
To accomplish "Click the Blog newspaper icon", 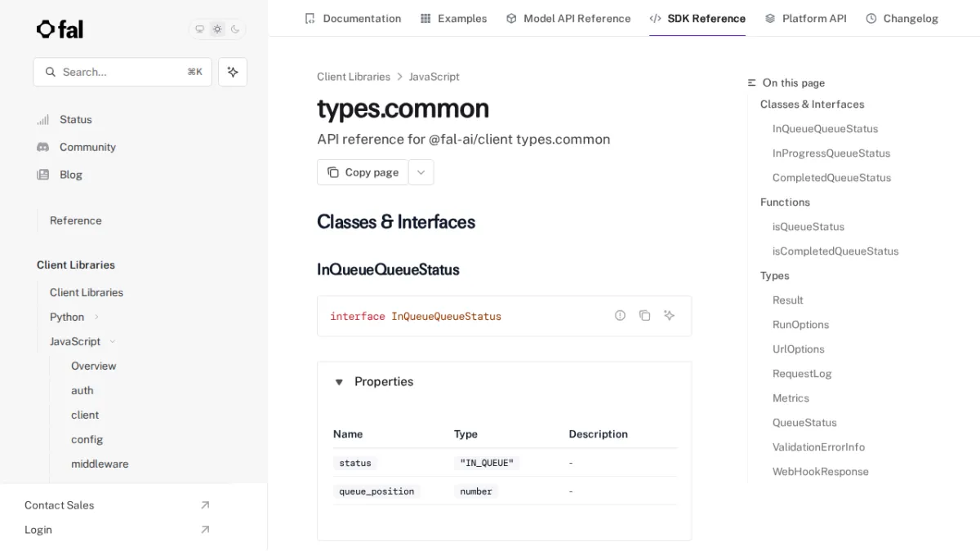I will (43, 175).
